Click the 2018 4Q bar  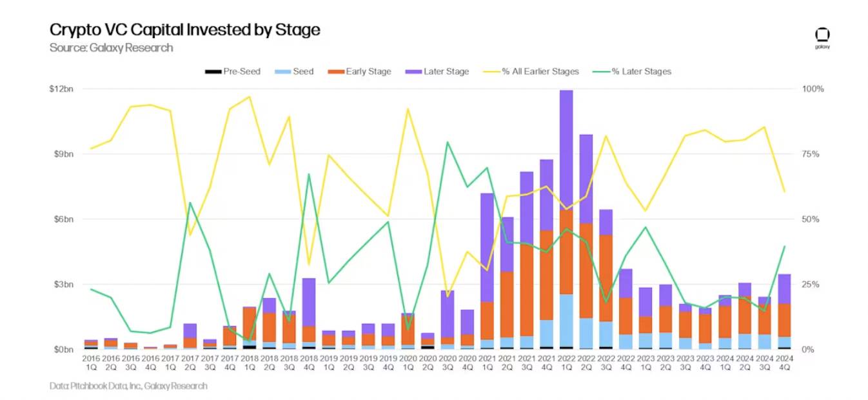point(309,314)
